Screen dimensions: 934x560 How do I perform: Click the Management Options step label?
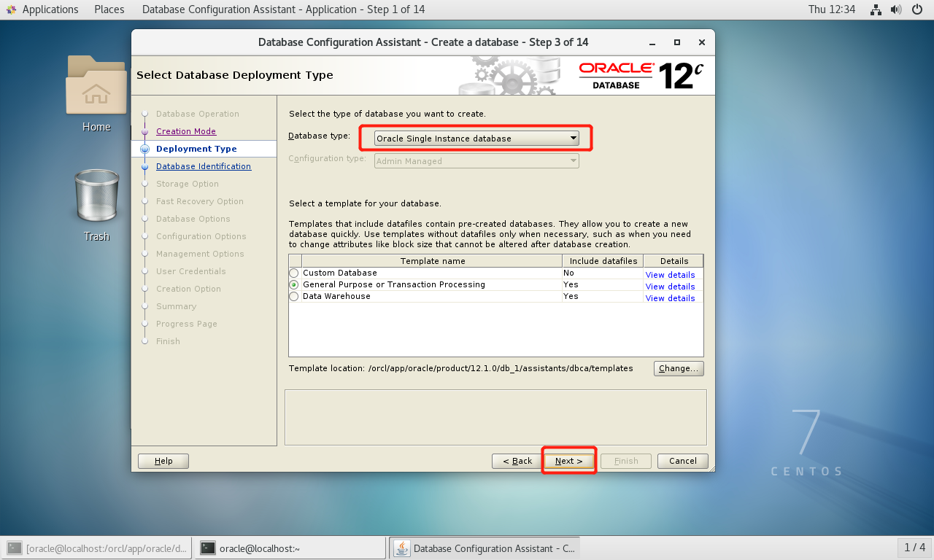(x=200, y=254)
